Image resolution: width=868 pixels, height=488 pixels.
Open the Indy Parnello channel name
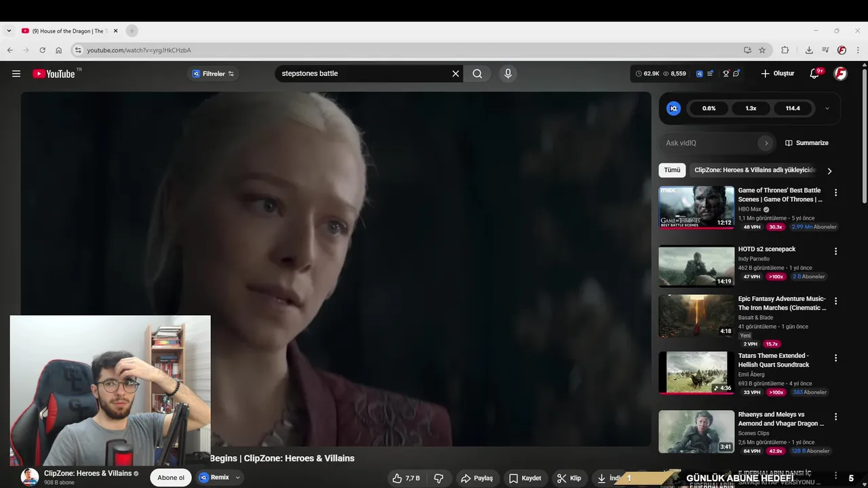click(x=754, y=259)
